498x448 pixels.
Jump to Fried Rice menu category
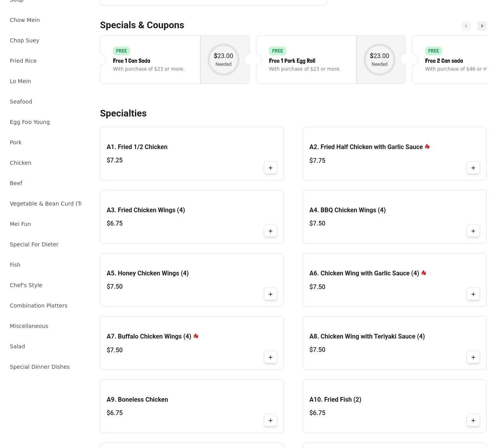tap(23, 61)
